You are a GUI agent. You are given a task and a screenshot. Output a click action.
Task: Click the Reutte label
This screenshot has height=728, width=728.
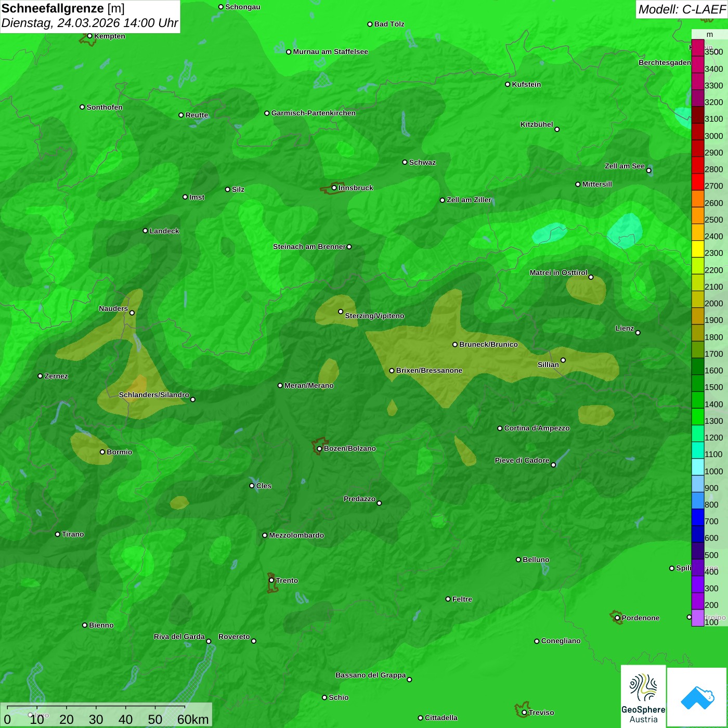[x=197, y=115]
